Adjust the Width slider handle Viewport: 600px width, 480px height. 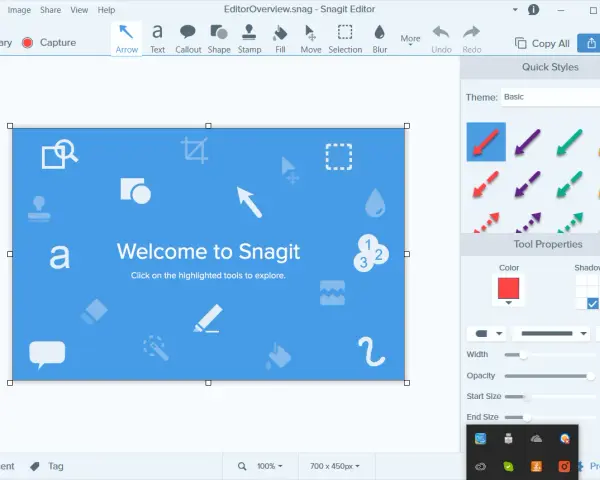[523, 355]
